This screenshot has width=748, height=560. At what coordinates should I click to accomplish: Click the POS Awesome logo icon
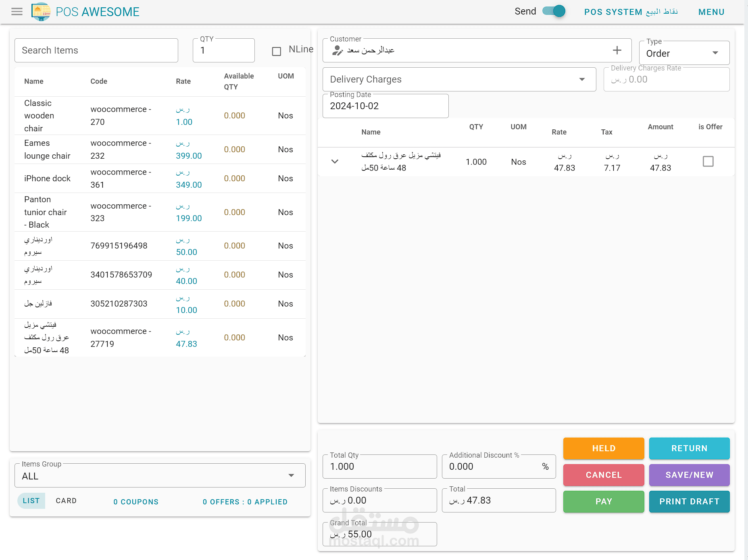coord(40,11)
